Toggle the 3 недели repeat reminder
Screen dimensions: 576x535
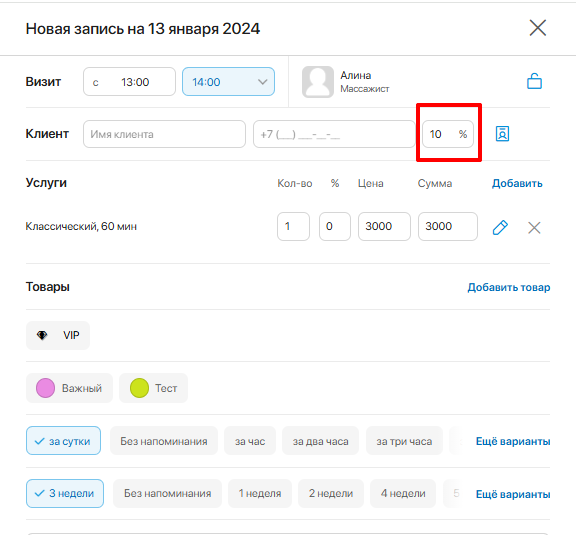(65, 493)
